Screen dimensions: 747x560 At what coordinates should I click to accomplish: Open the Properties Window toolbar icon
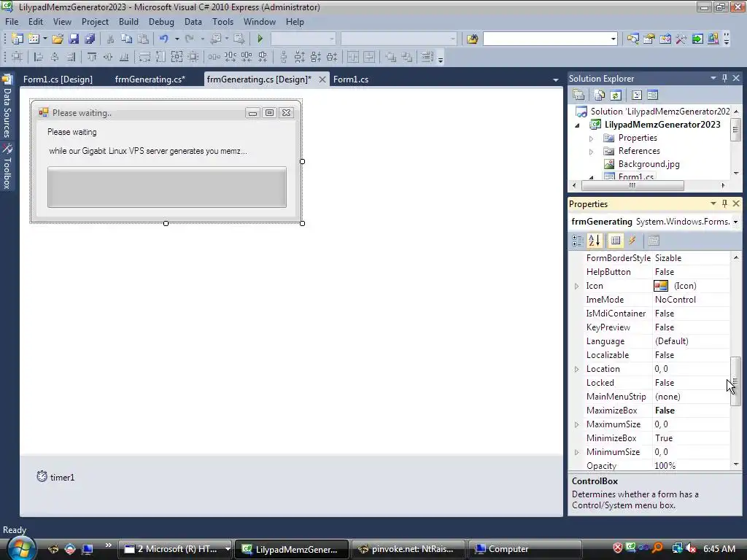click(649, 39)
